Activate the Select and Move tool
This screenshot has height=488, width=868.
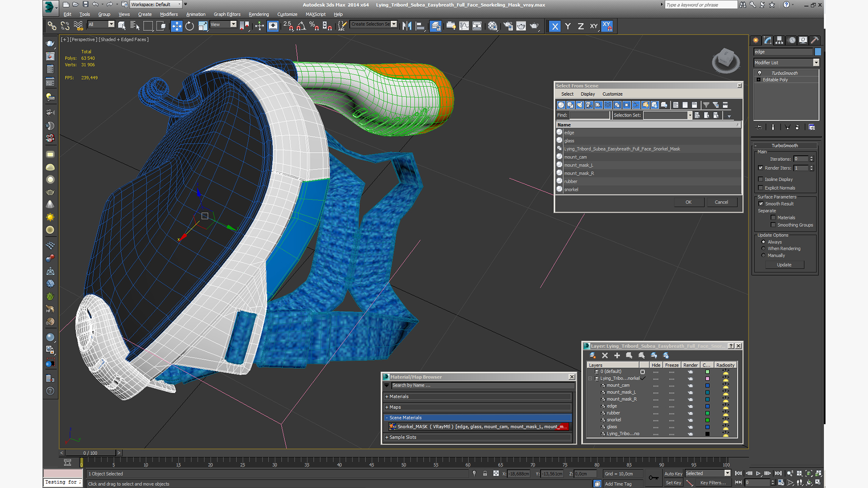177,26
